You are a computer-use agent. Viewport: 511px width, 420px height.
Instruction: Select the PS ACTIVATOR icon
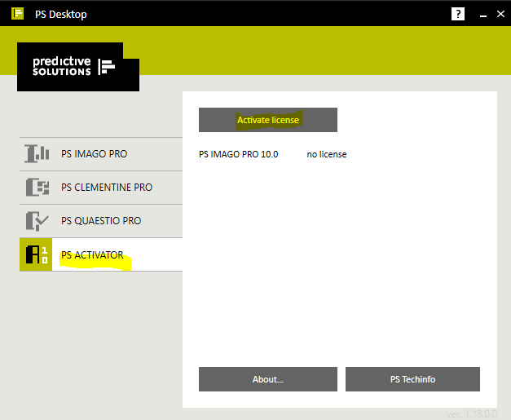coord(36,254)
